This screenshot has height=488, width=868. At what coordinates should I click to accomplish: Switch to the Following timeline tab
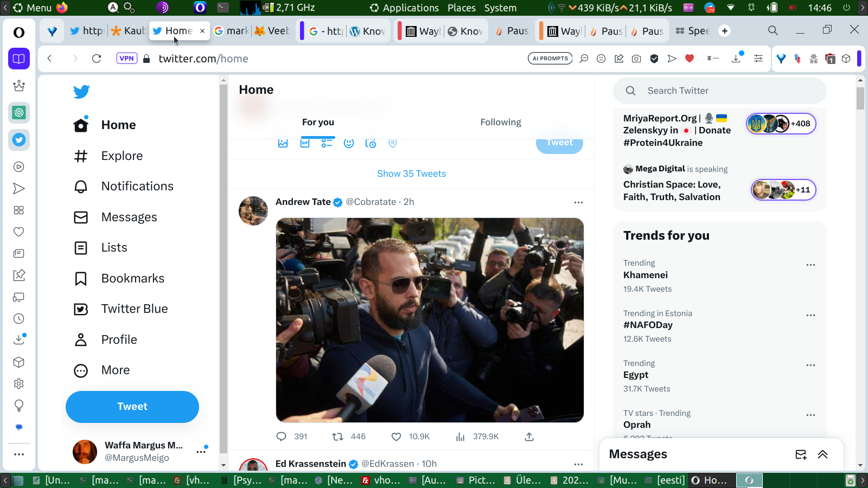coord(501,123)
